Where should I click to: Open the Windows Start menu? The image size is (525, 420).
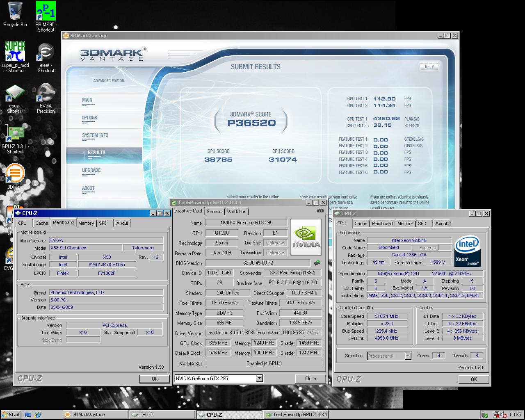(11, 414)
